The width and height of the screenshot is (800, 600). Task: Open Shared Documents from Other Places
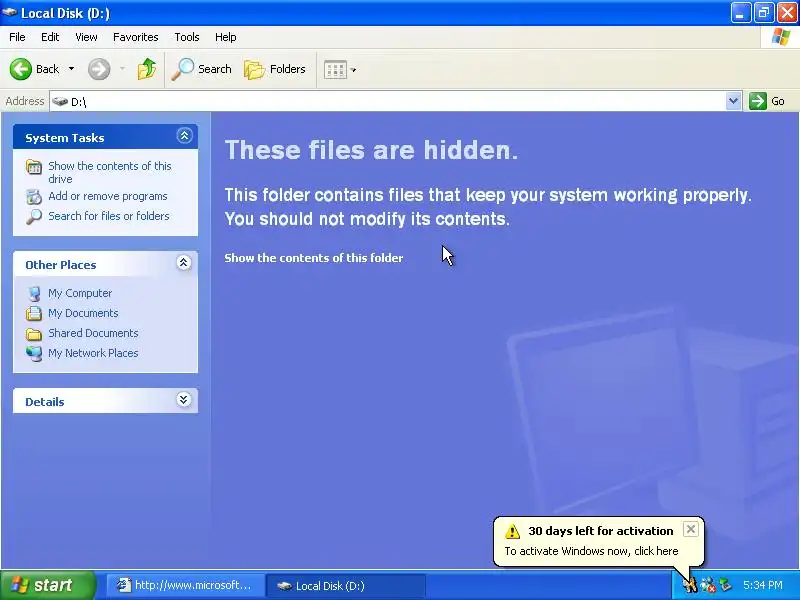tap(93, 333)
